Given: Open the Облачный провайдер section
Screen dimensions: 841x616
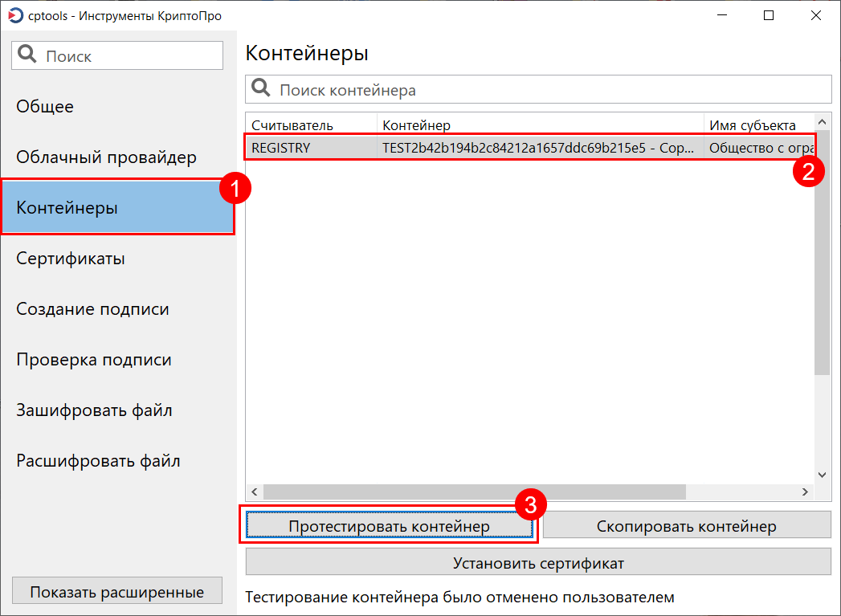Looking at the screenshot, I should 106,157.
